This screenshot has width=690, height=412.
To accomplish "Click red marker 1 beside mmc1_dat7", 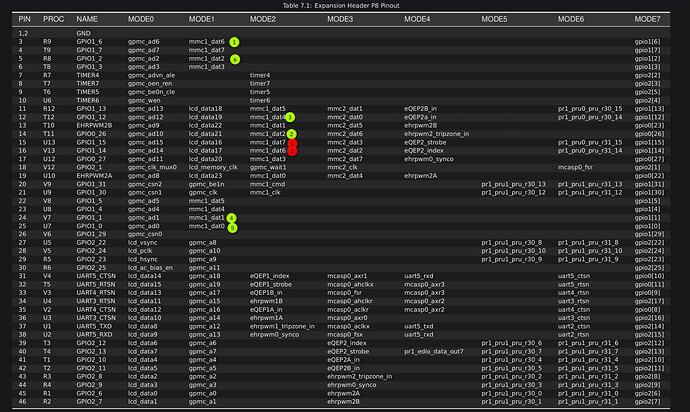I will pos(292,143).
